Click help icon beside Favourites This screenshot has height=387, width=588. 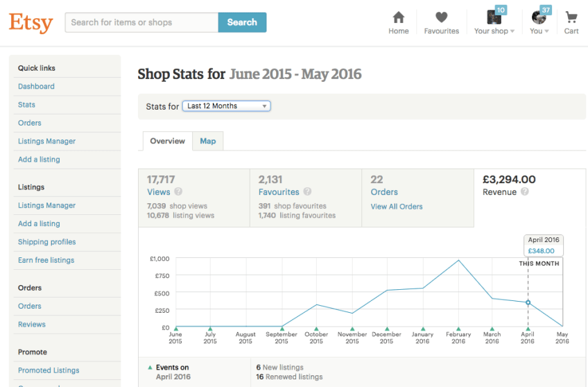(307, 192)
